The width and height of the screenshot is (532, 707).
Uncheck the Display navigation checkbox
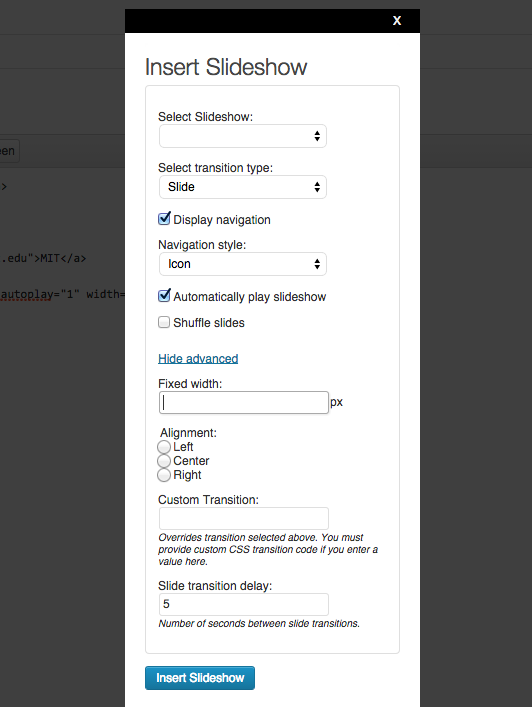coord(164,219)
